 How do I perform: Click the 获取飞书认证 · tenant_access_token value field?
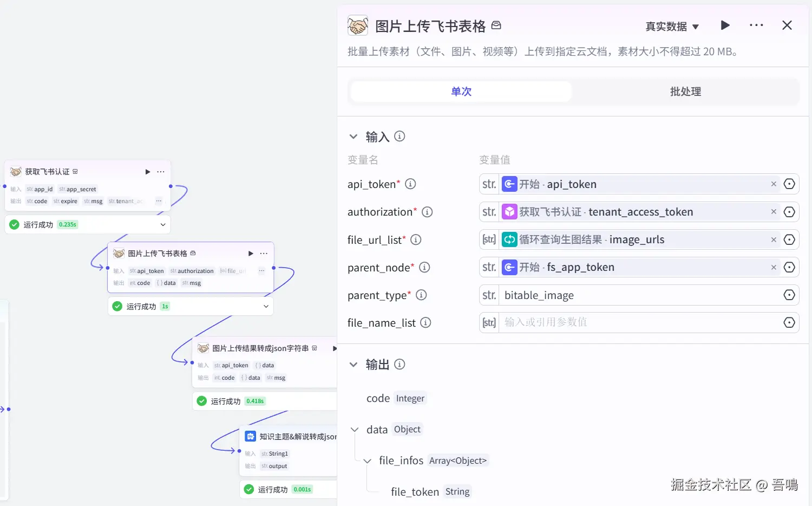pos(639,212)
